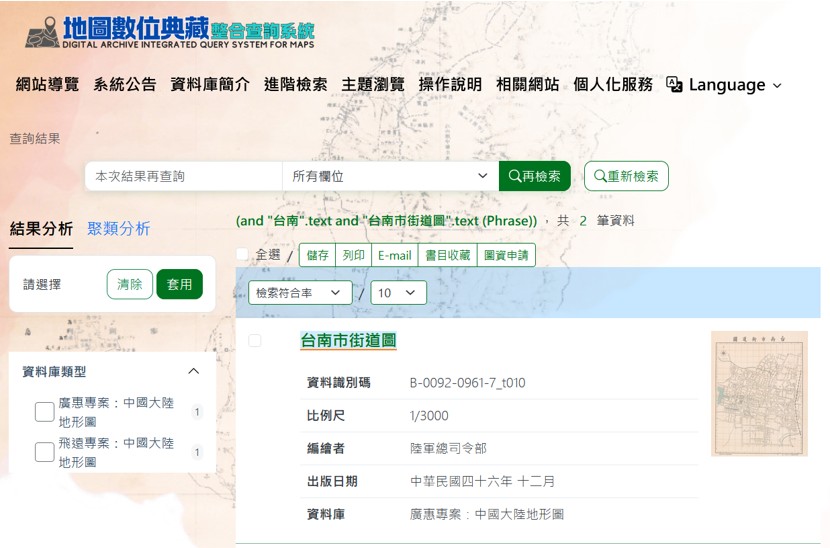Screen dimensions: 830x548
Task: Toggle the 全選 select-all checkbox
Action: tap(243, 255)
